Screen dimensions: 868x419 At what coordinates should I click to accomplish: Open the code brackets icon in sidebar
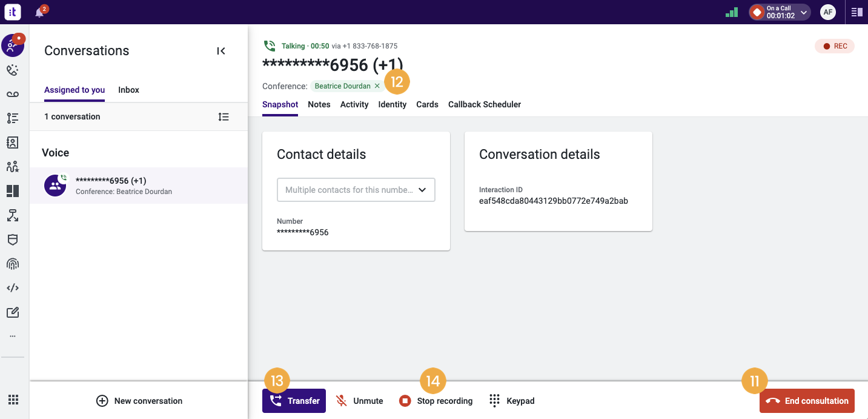click(13, 288)
